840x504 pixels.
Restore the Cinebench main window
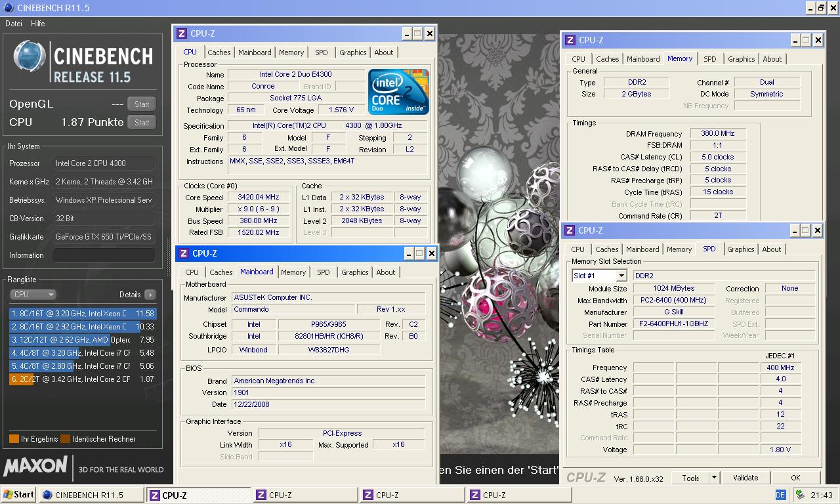[821, 8]
